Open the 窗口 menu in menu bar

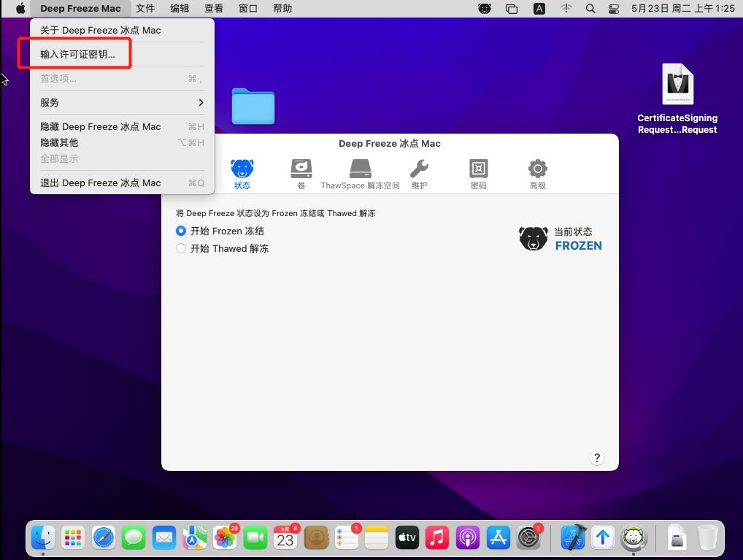[248, 9]
